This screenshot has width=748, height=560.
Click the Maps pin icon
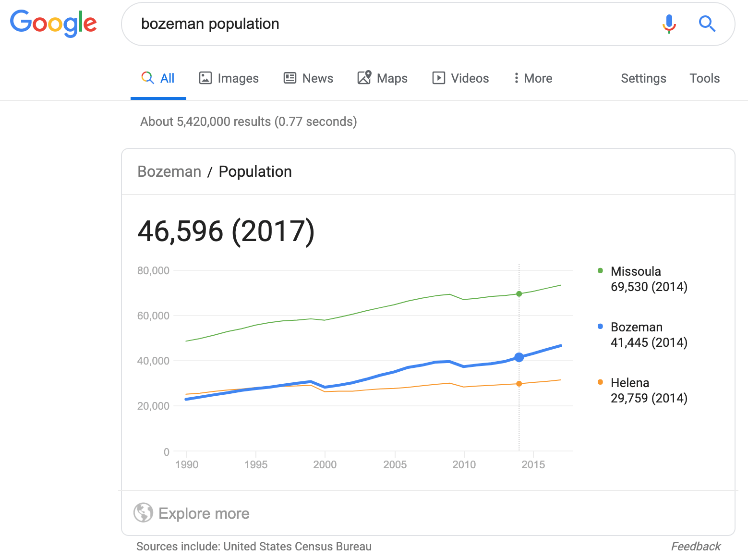point(364,77)
